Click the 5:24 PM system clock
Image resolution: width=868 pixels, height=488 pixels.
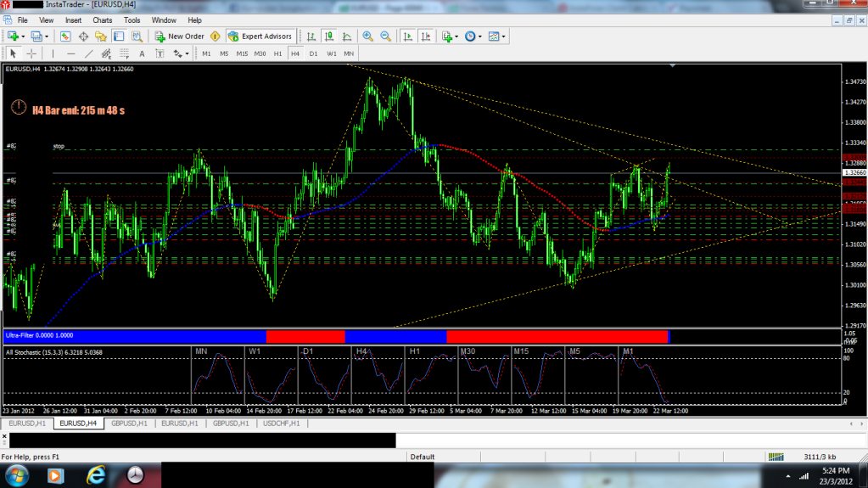pyautogui.click(x=836, y=471)
